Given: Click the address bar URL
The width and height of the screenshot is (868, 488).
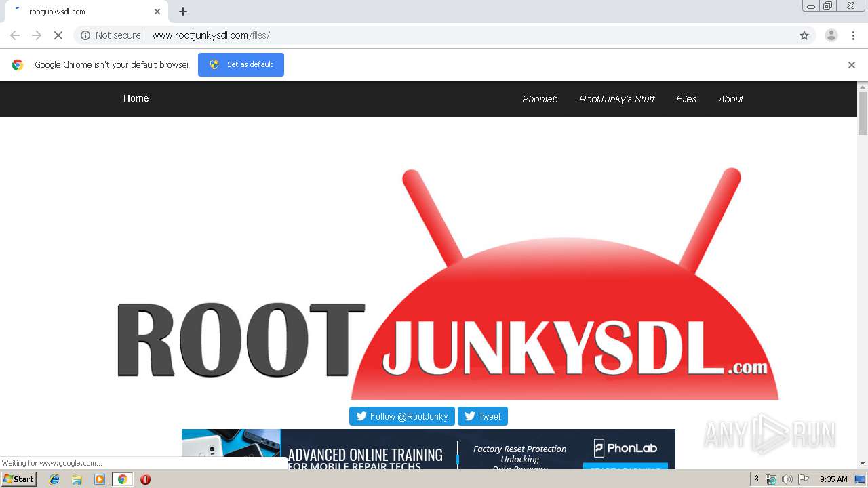Looking at the screenshot, I should (211, 35).
